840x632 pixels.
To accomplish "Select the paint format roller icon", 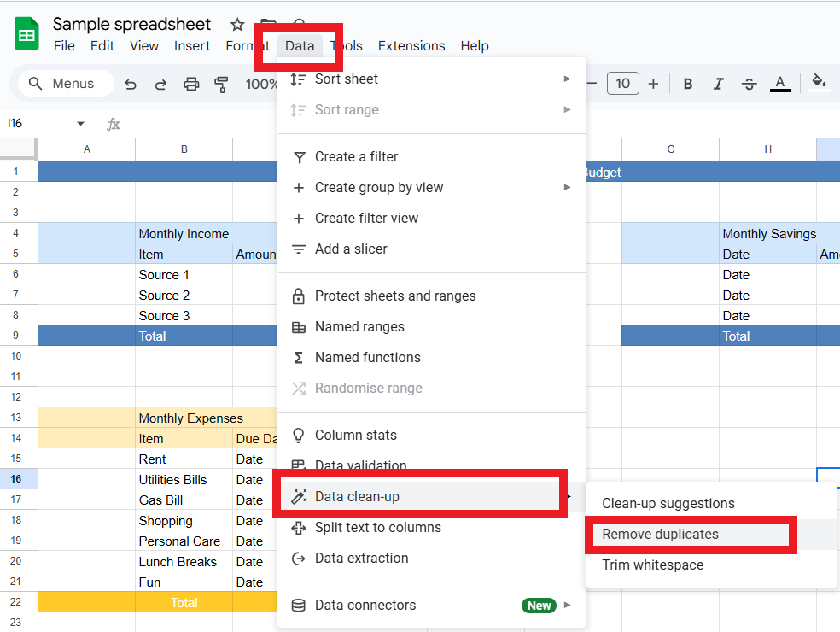I will click(222, 84).
